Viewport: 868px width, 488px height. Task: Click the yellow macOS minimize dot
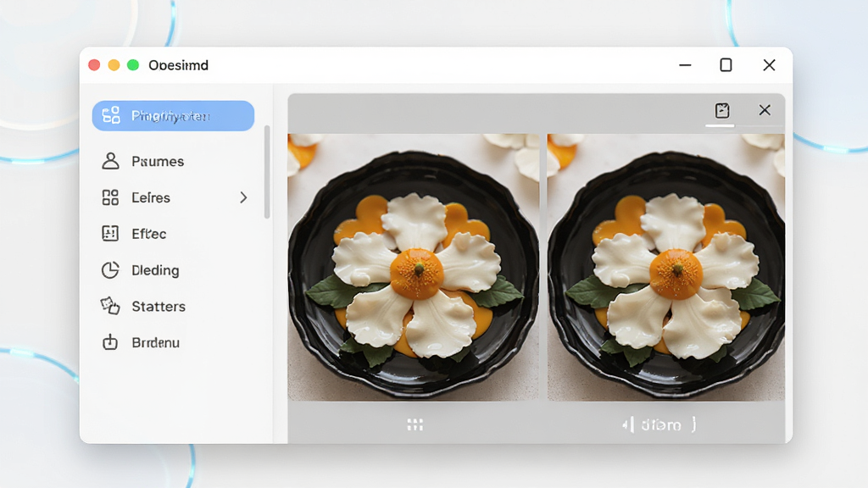[114, 65]
